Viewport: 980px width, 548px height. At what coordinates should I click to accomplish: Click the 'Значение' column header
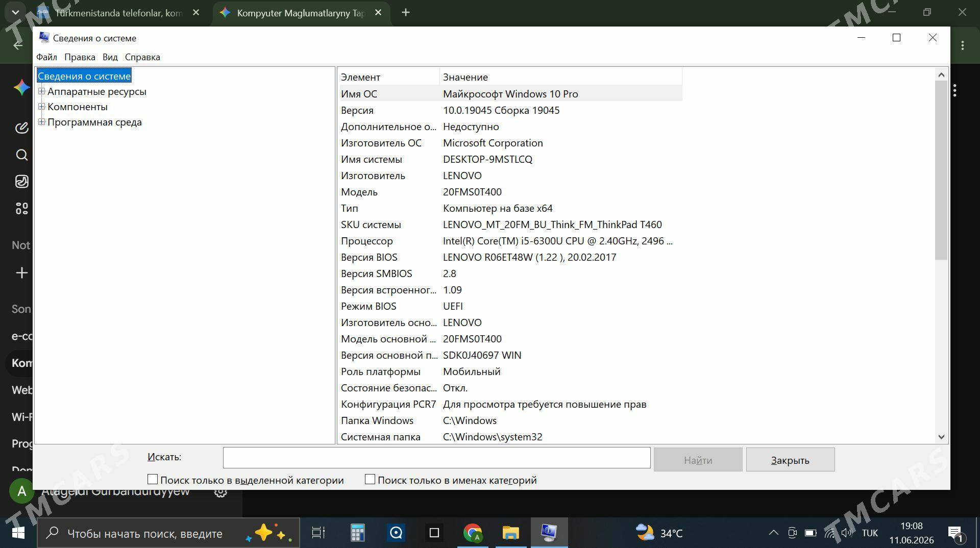(560, 77)
